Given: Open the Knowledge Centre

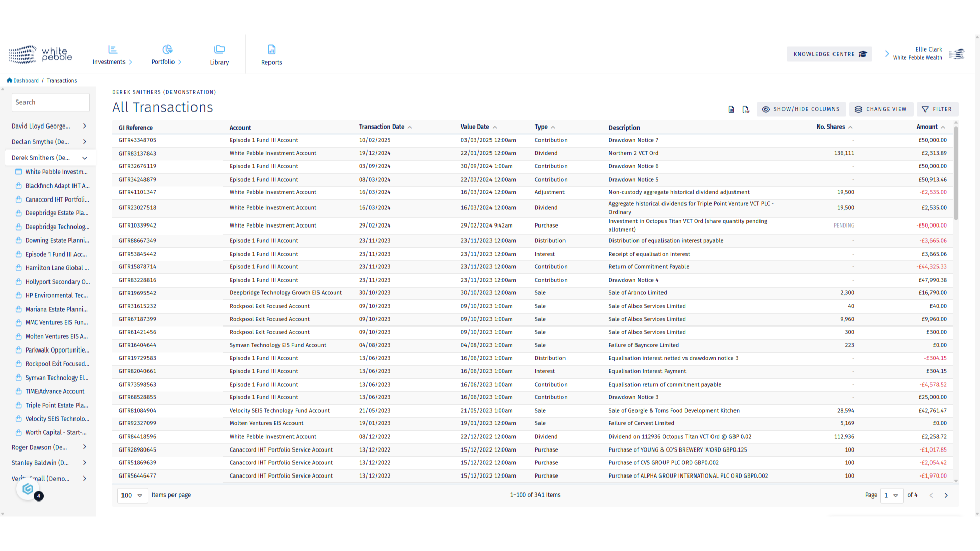Looking at the screenshot, I should tap(829, 54).
